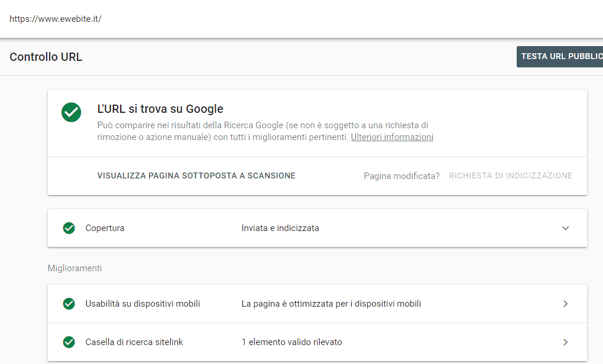603x364 pixels.
Task: Click 'La pagina è ottimizzata per i dispositivi mobili'
Action: [331, 304]
